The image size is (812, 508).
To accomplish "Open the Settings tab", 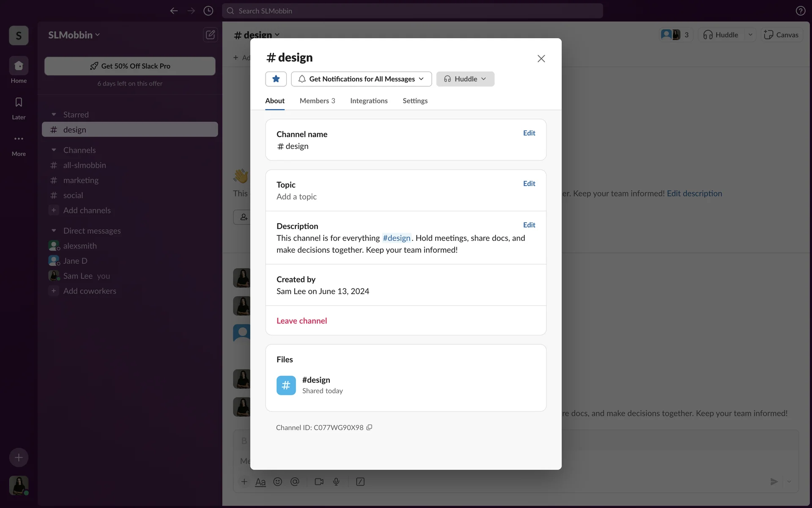I will [x=415, y=101].
